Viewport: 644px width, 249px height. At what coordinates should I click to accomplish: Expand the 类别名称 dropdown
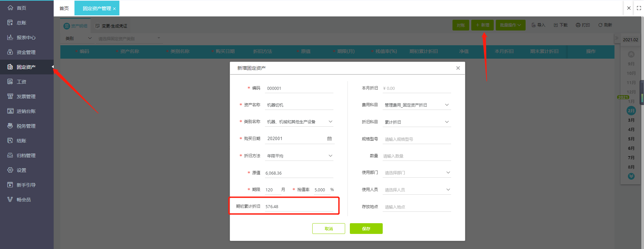[x=299, y=122]
